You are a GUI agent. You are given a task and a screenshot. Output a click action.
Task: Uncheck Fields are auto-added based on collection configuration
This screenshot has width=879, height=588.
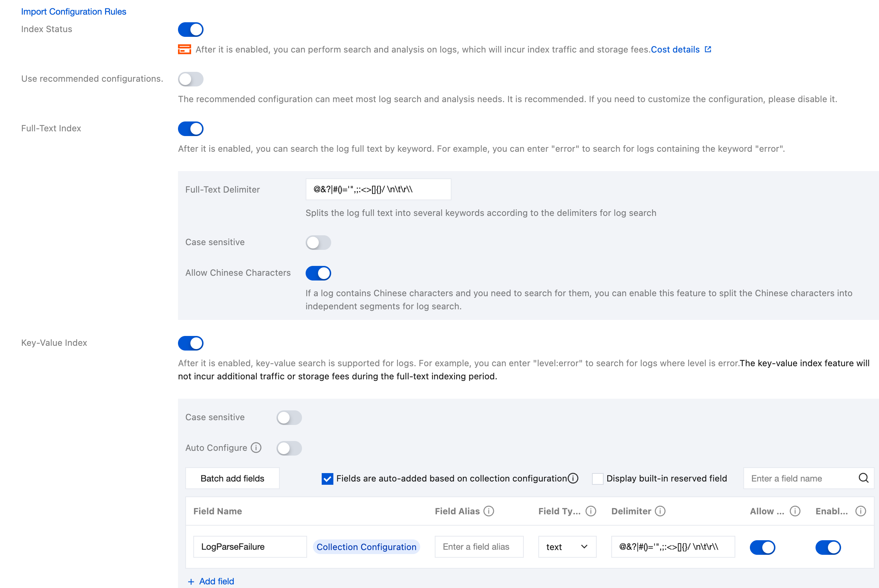(x=328, y=479)
